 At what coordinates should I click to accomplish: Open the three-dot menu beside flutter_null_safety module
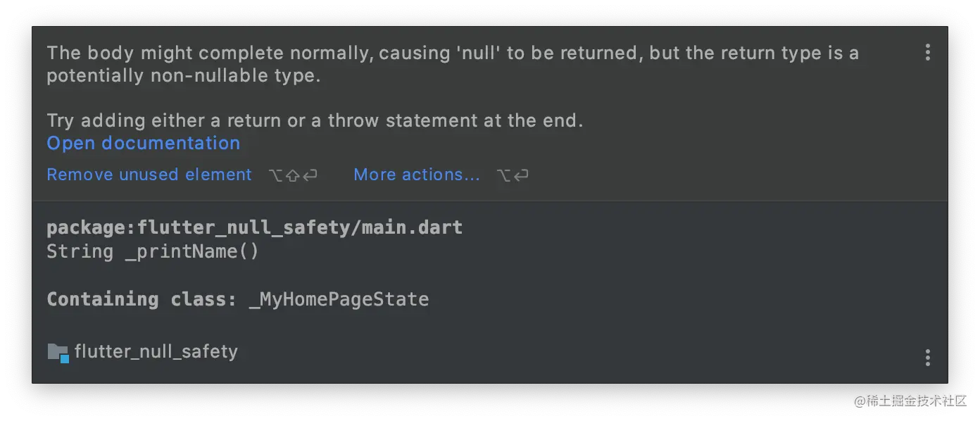(x=927, y=357)
